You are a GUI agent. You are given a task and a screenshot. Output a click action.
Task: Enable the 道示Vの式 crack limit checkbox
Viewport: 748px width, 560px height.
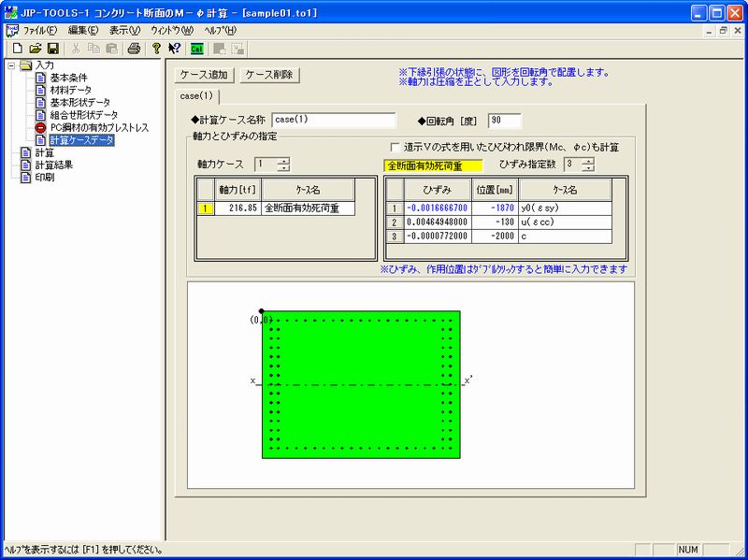[x=395, y=148]
